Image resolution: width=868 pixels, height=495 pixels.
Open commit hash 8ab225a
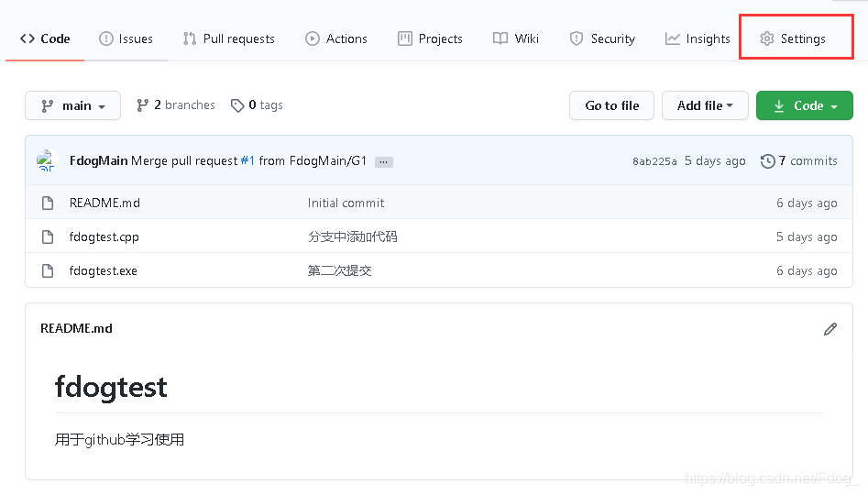(654, 161)
